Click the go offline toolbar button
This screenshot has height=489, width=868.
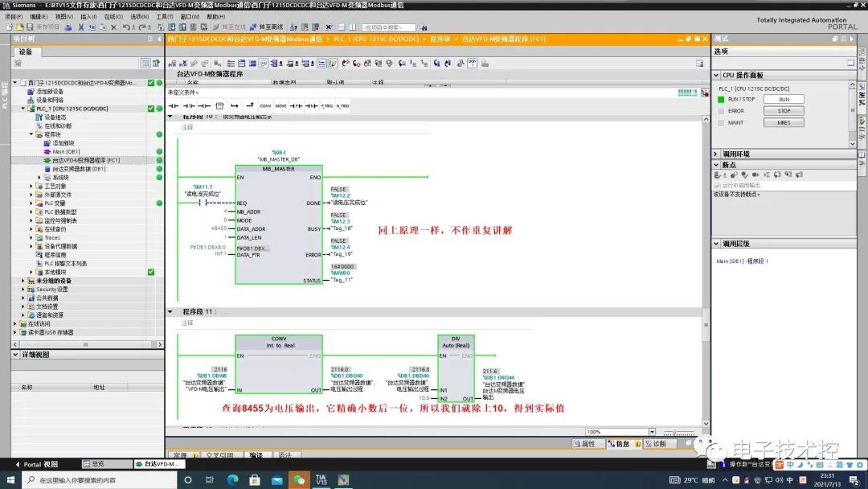[266, 27]
